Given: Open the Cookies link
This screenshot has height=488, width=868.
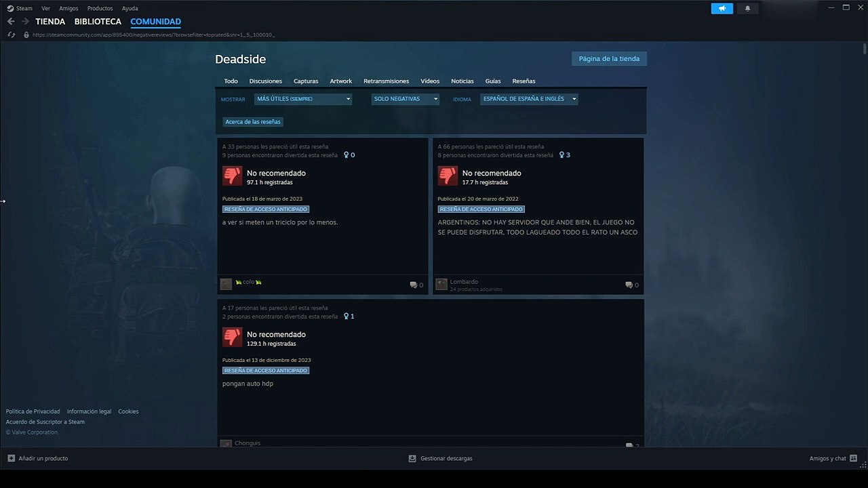Looking at the screenshot, I should coord(128,411).
